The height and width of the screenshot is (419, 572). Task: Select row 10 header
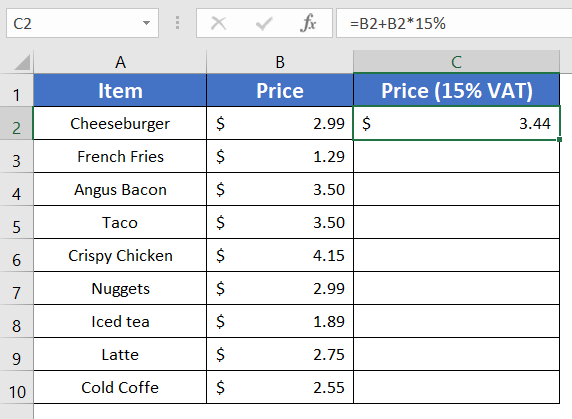(16, 387)
